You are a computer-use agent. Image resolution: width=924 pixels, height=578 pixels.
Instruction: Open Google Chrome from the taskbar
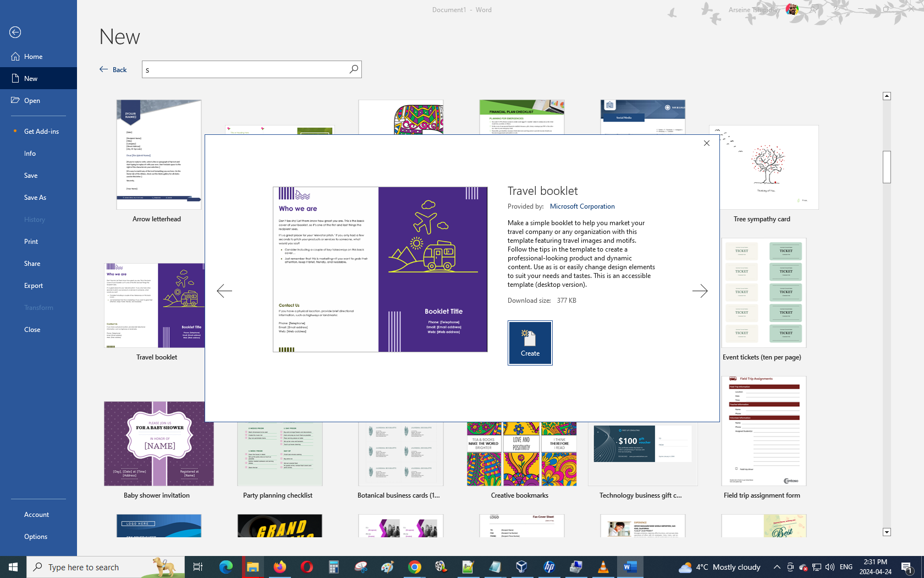414,567
